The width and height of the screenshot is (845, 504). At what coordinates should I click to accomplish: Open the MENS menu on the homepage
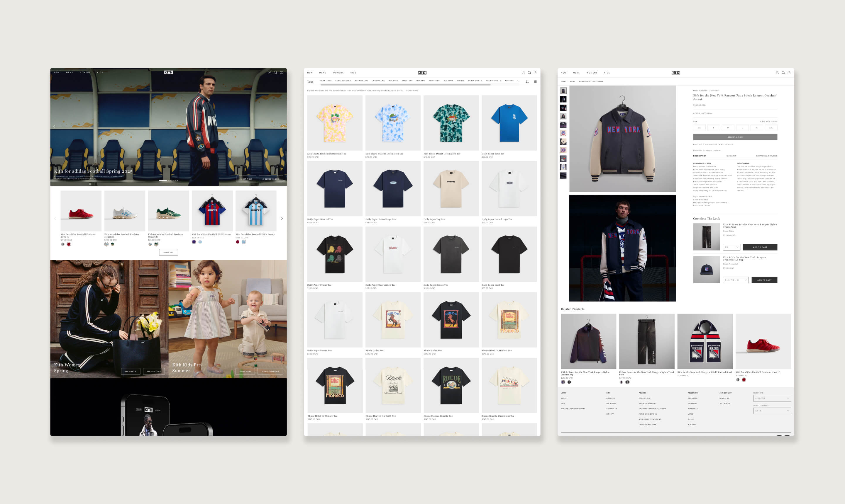click(x=69, y=72)
